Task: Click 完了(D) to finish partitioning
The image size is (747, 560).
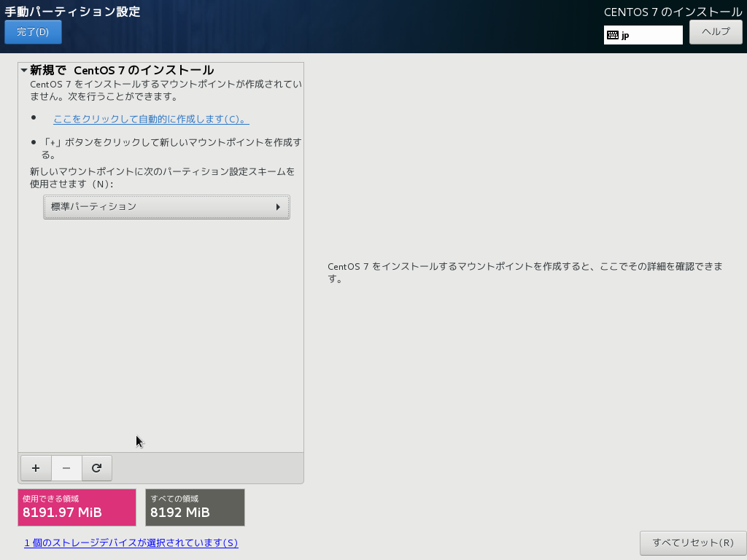Action: (x=32, y=31)
